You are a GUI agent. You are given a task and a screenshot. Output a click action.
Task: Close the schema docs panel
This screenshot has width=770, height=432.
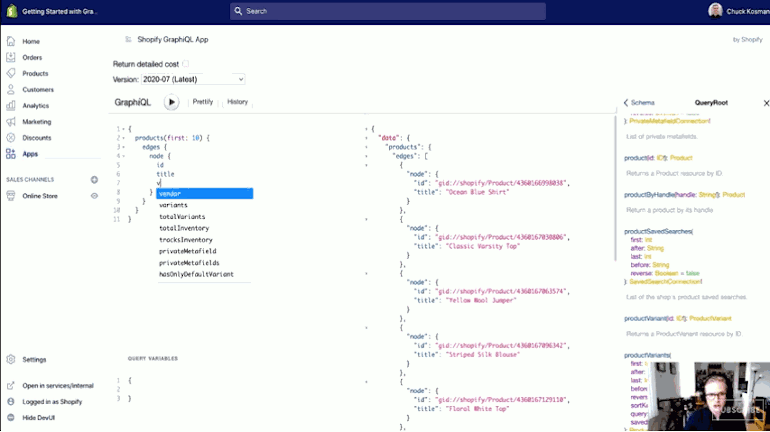pyautogui.click(x=766, y=103)
